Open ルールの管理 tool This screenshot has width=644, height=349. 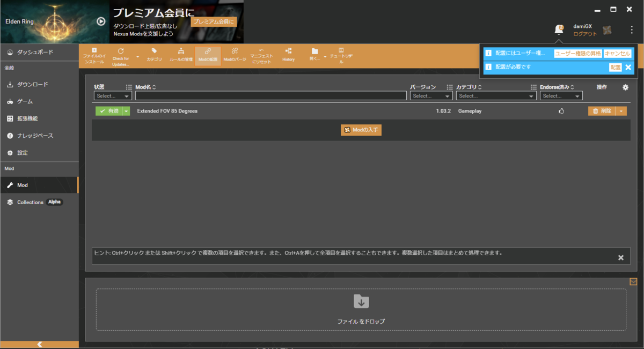(x=181, y=56)
